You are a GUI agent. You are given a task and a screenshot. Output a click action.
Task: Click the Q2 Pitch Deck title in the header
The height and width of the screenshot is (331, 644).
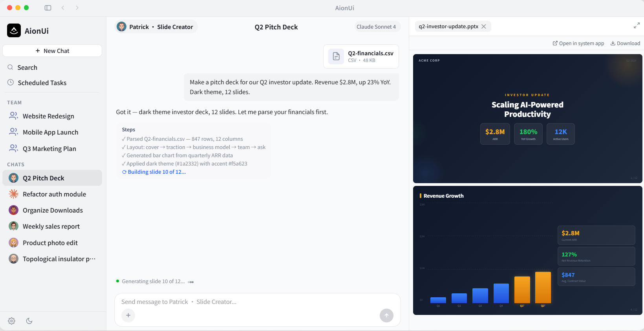276,27
